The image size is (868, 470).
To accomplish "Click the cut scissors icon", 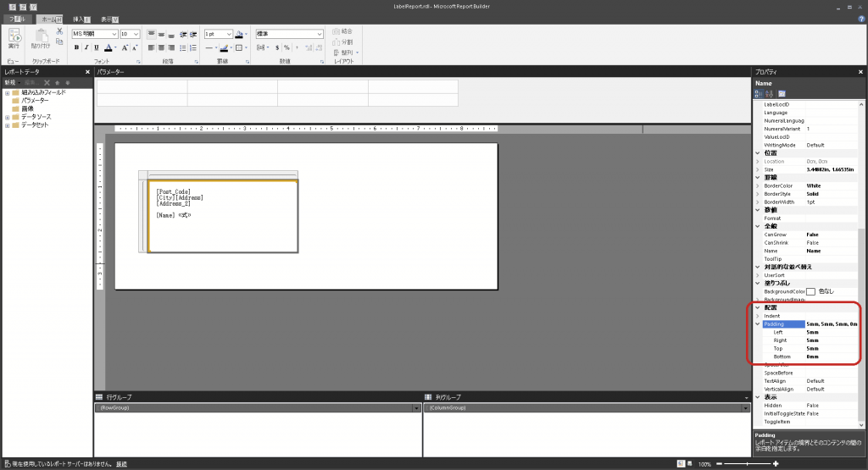I will point(59,31).
